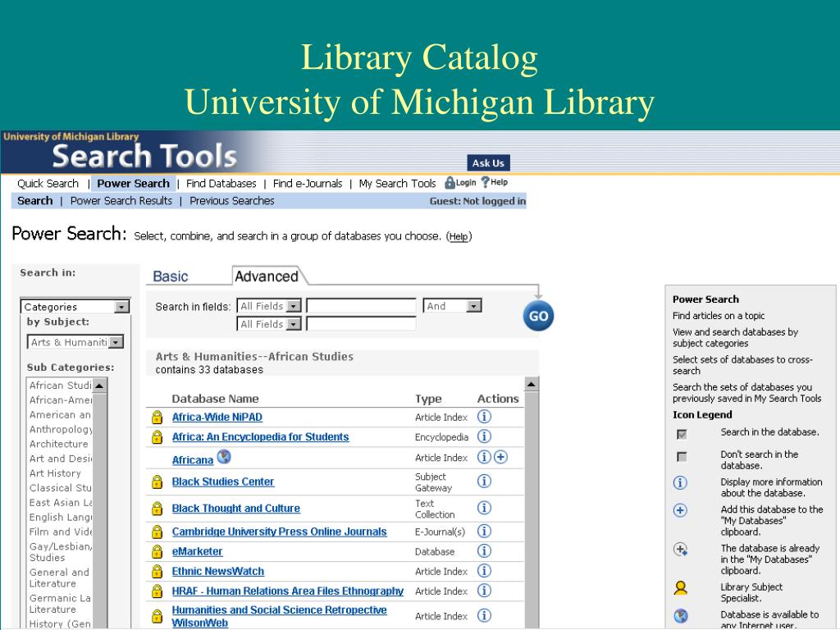Choose African Studies sub category
Screen dimensions: 840x630
click(61, 386)
